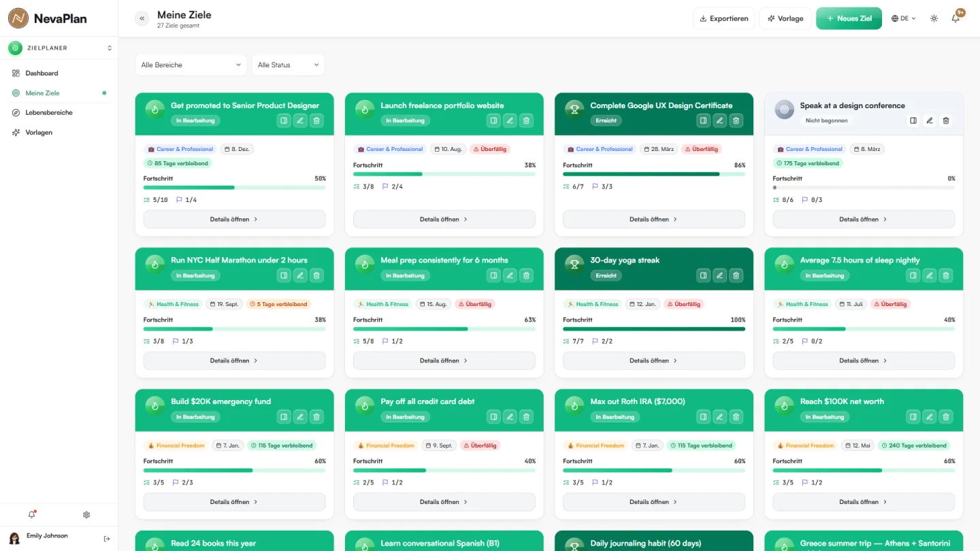Edit the 30-day yoga streak goal
This screenshot has height=551, width=980.
click(719, 275)
